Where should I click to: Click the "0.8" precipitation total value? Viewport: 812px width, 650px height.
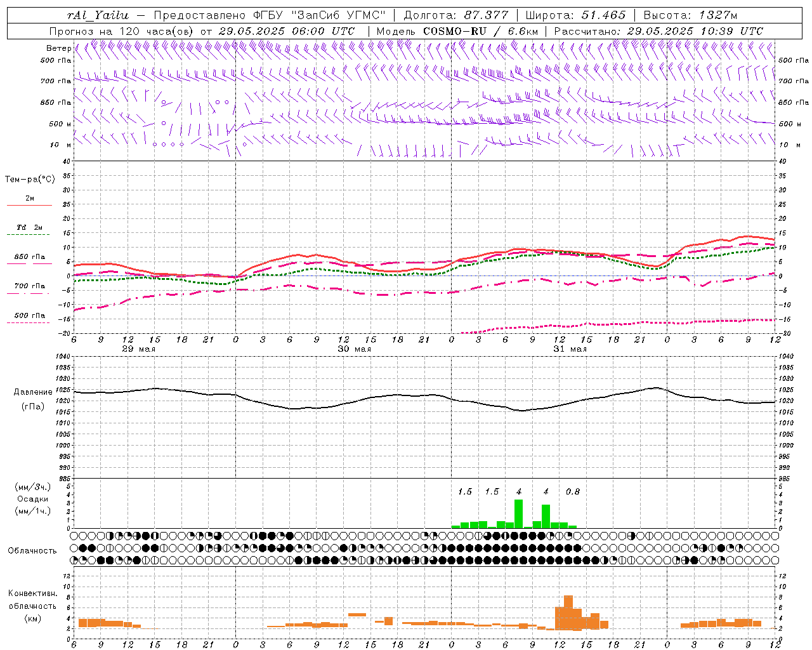(573, 491)
